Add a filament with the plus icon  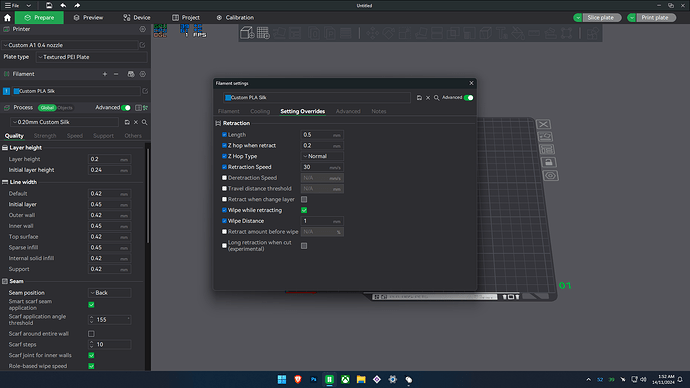tap(105, 74)
